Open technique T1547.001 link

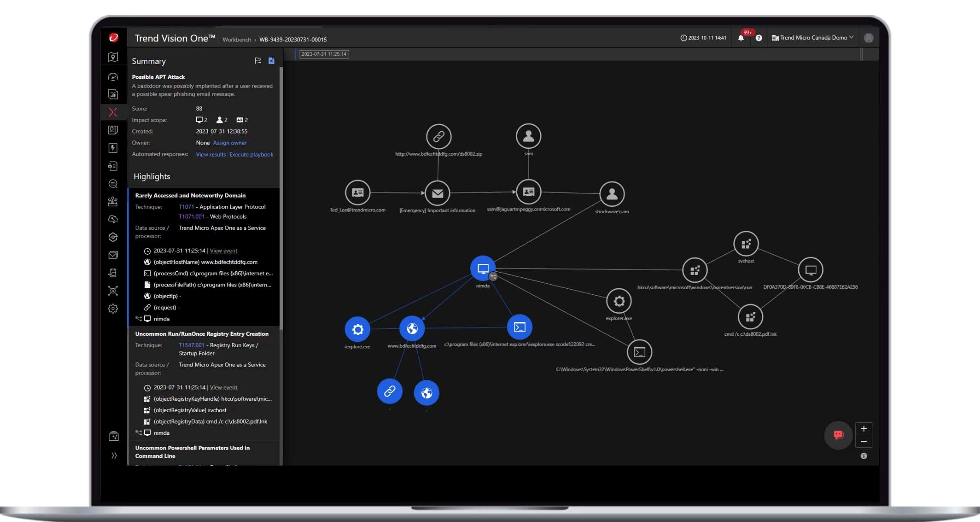[191, 345]
